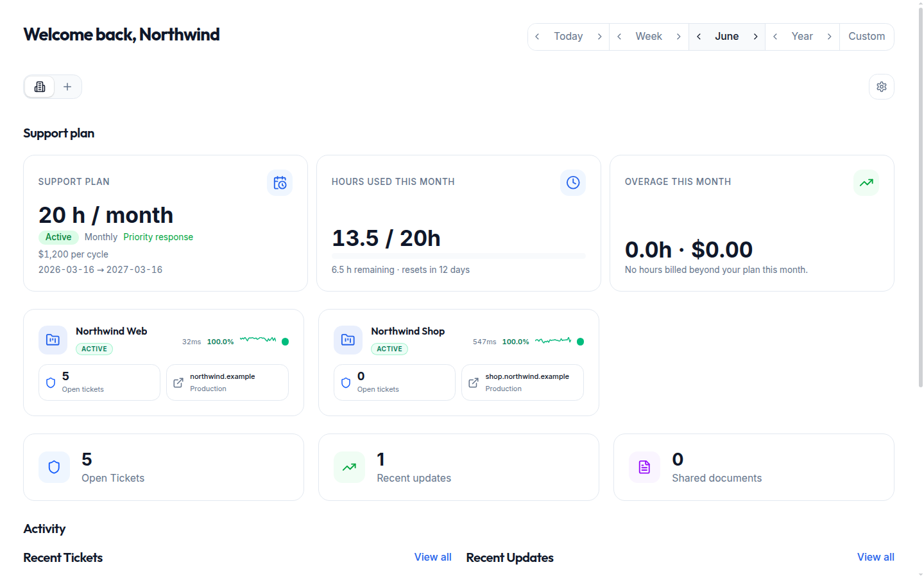The height and width of the screenshot is (578, 924).
Task: Click the shield icon beside Northwind Web open tickets
Action: pos(51,383)
